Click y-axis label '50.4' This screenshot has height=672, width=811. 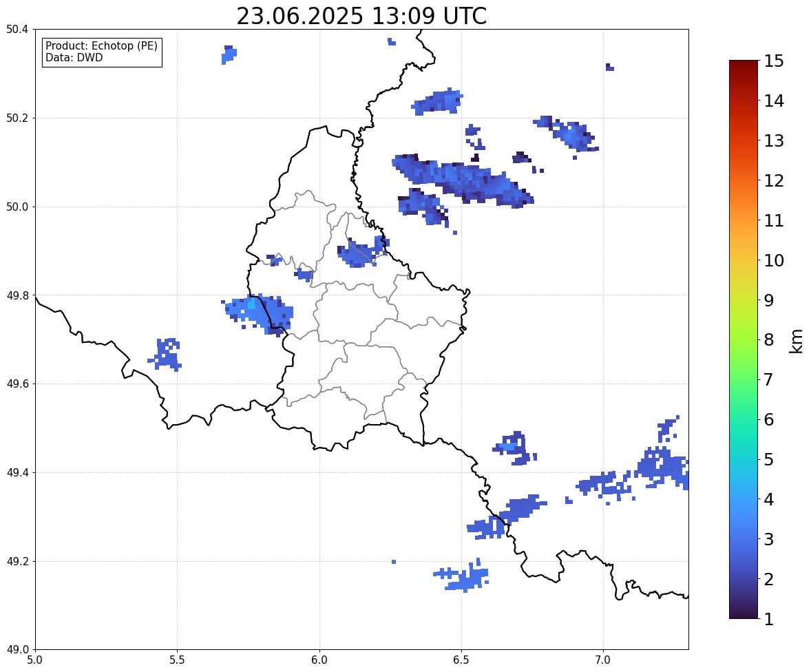point(17,30)
